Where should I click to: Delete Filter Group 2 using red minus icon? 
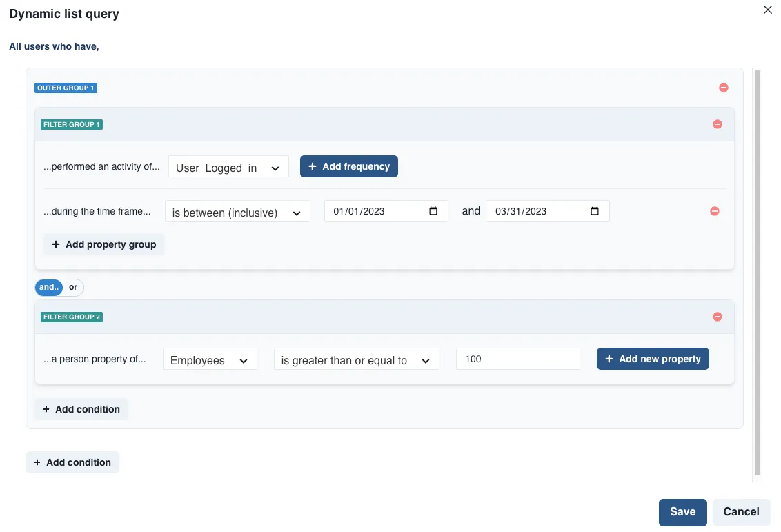tap(717, 317)
